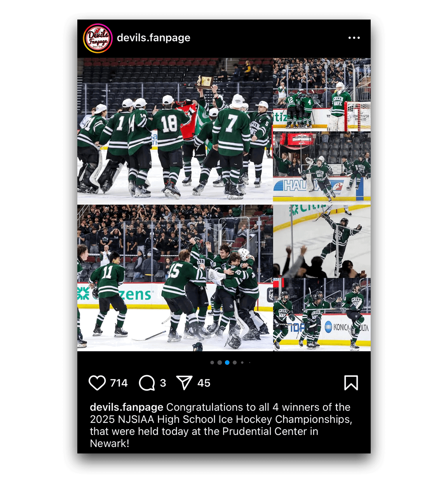The image size is (448, 501).
Task: Like the post with the heart icon
Action: point(97,383)
